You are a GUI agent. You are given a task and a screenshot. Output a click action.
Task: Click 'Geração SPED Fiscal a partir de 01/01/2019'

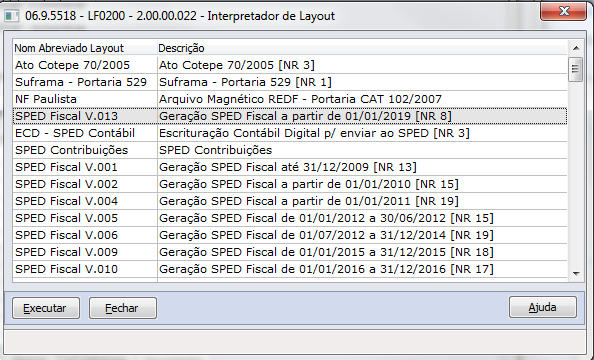[x=285, y=116]
